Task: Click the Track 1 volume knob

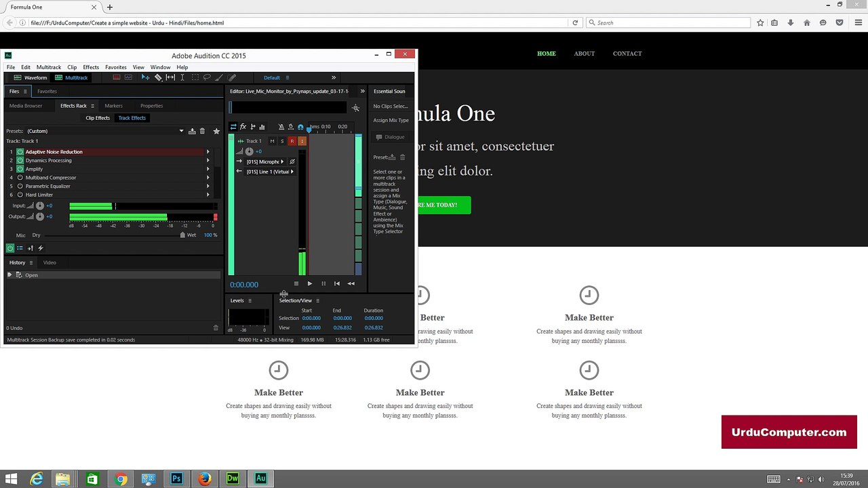Action: [x=249, y=151]
